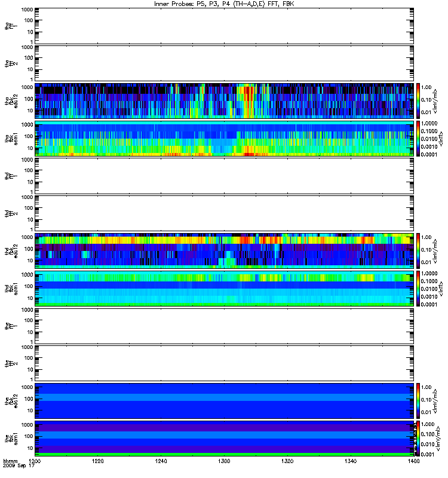The height and width of the screenshot is (478, 448).
Task: Select the color bar beside tha fbk edc12
Action: 418,100
